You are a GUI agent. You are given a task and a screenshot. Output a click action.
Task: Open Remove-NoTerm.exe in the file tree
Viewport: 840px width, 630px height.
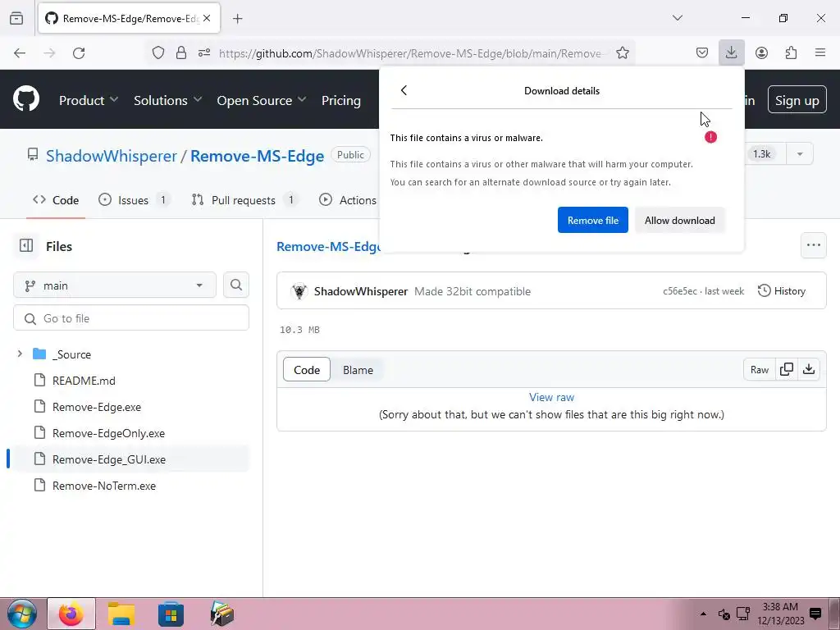coord(104,486)
